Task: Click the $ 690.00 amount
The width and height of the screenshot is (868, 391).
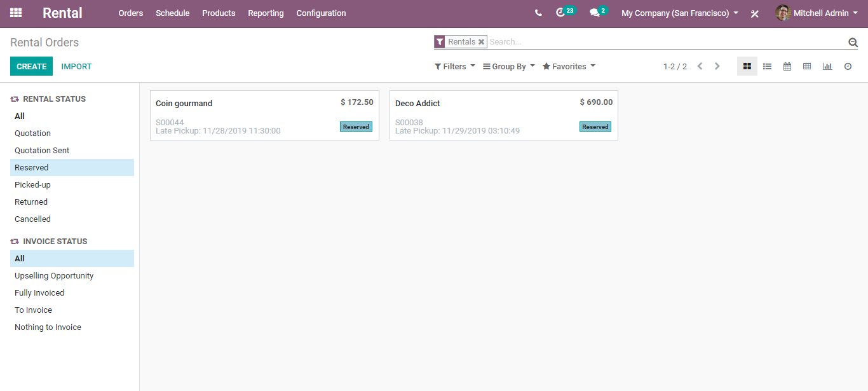Action: (x=597, y=102)
